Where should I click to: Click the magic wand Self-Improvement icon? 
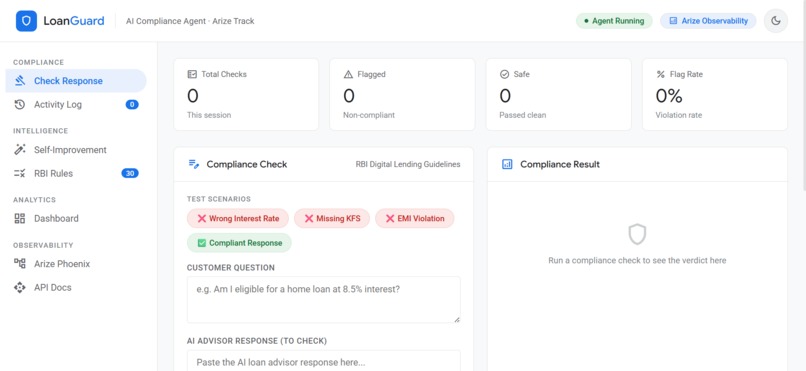point(20,150)
